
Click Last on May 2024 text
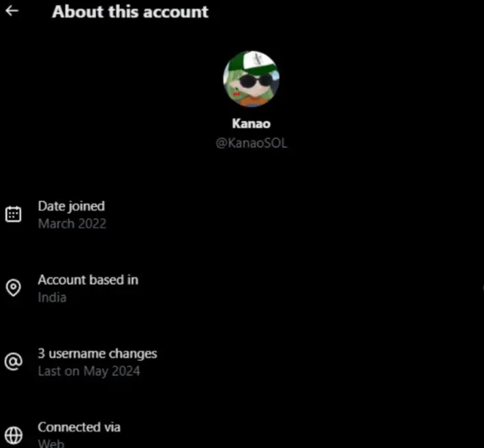pyautogui.click(x=89, y=371)
